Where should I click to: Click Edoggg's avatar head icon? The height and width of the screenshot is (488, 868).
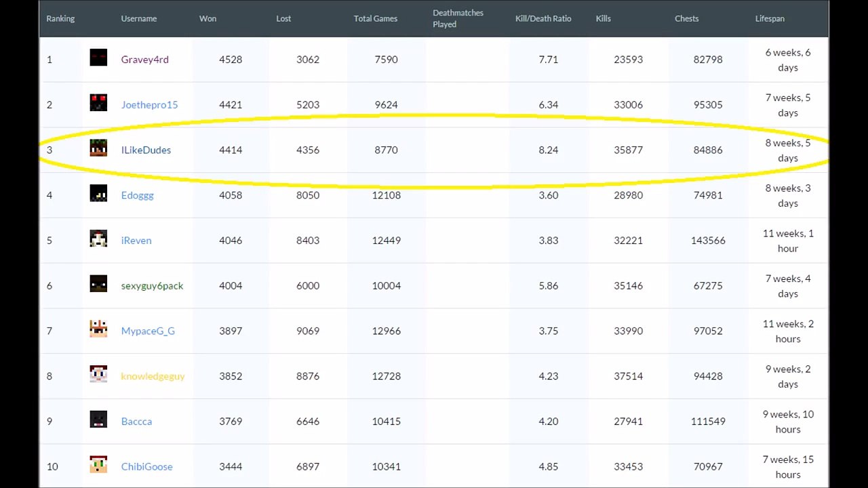pyautogui.click(x=98, y=193)
